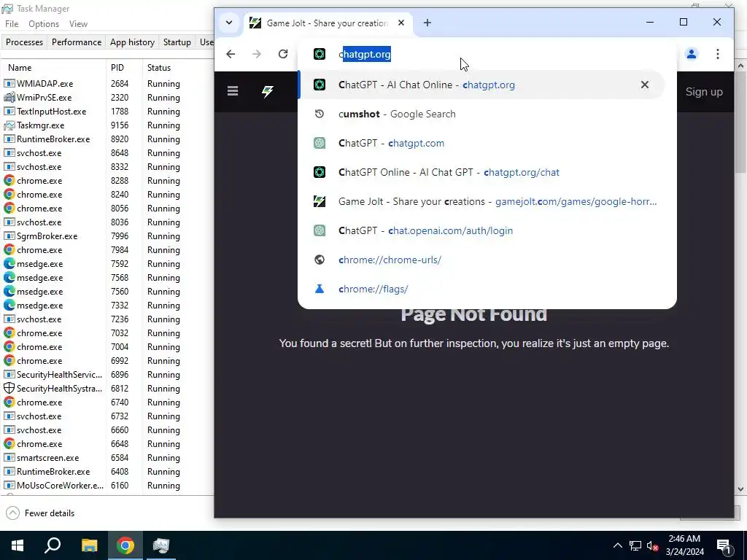Image resolution: width=747 pixels, height=560 pixels.
Task: Switch to the Startup tab
Action: pyautogui.click(x=177, y=42)
